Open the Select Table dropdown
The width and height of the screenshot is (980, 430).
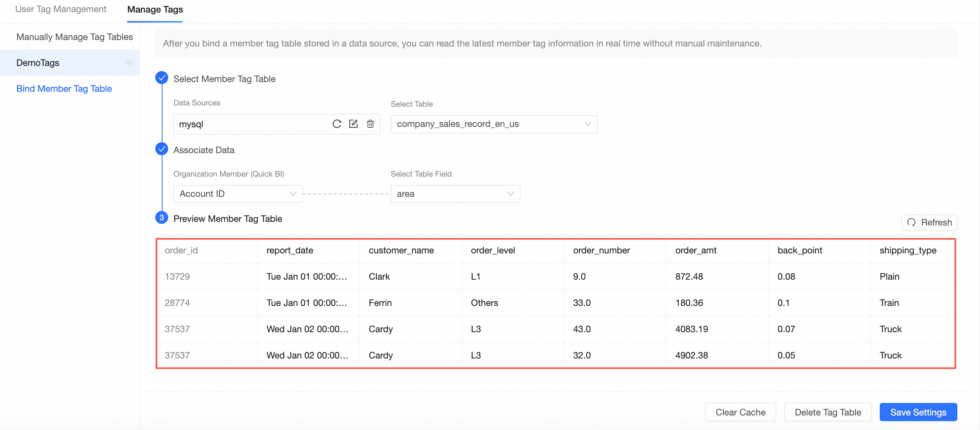[x=494, y=124]
